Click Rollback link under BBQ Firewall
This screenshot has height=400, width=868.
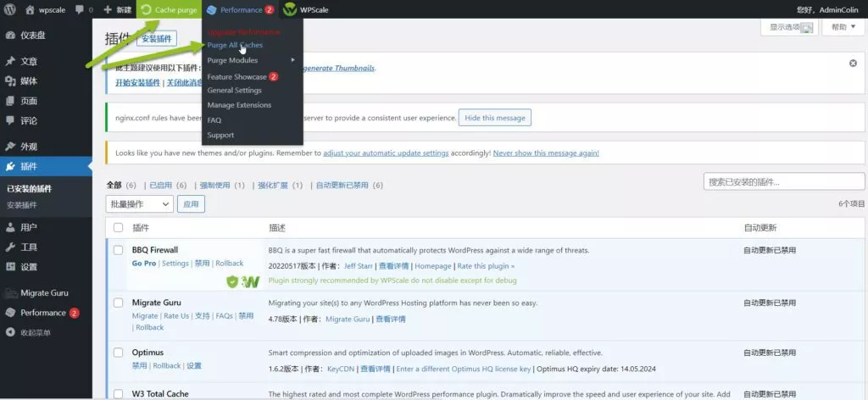click(x=229, y=264)
